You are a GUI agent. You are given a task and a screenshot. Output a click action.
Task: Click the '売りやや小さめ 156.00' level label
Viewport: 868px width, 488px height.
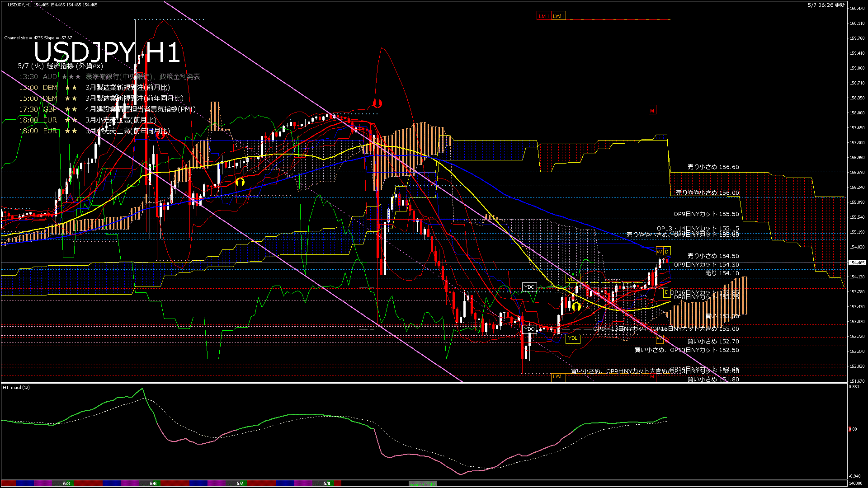[707, 193]
